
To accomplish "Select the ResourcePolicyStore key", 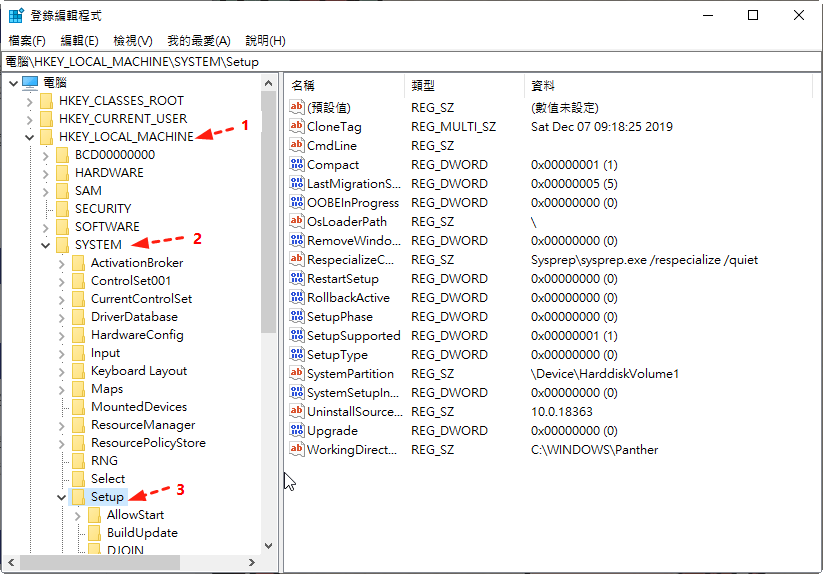I will [148, 443].
